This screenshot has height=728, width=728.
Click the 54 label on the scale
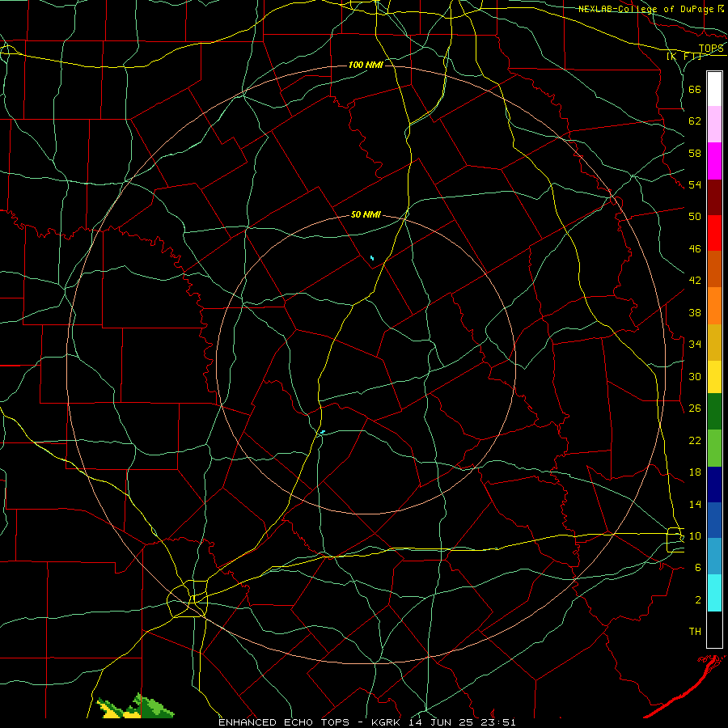point(695,184)
